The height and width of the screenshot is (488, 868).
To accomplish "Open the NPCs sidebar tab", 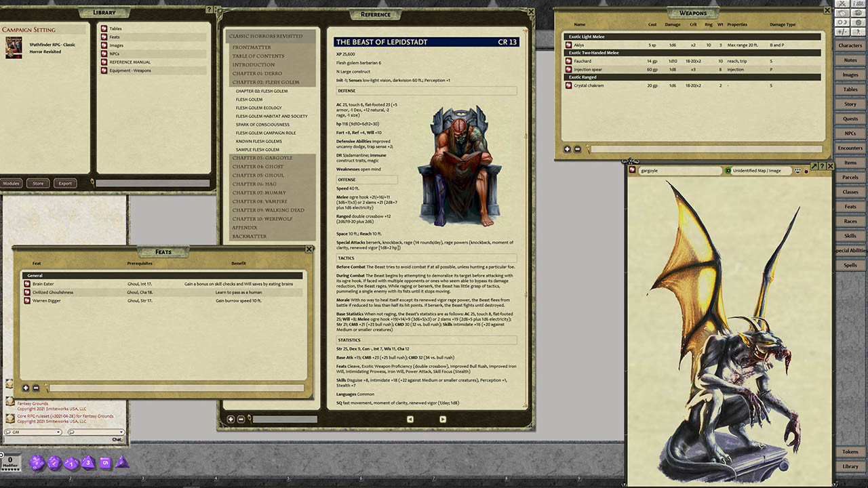I will pos(850,134).
